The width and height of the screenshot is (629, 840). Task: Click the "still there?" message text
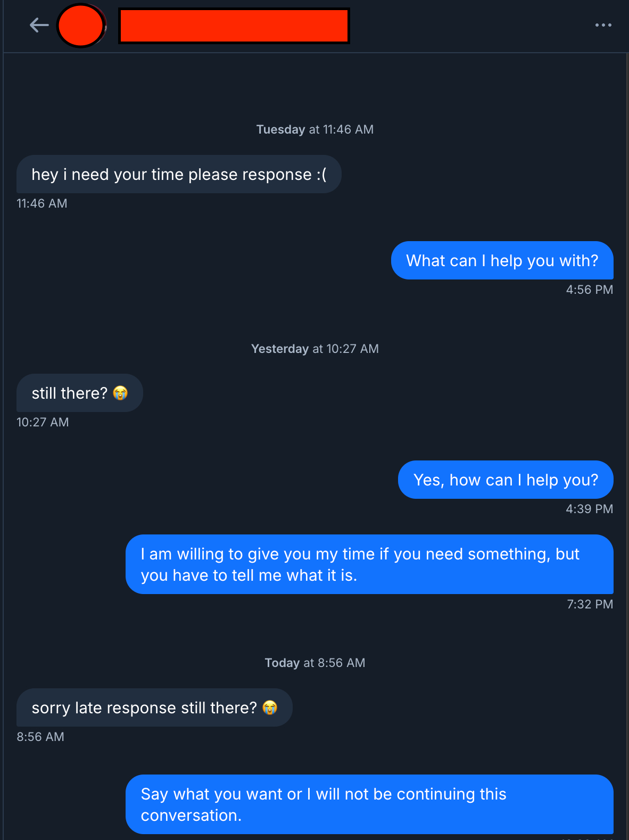[x=70, y=393]
